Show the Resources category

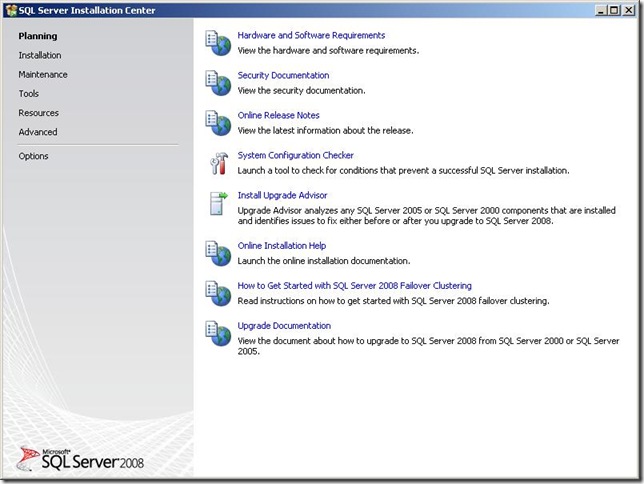pos(39,113)
